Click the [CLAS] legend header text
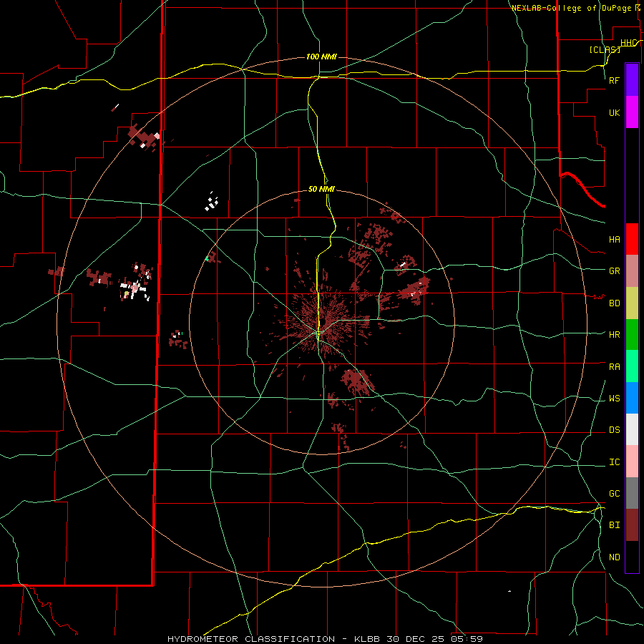The height and width of the screenshot is (644, 644). click(x=605, y=49)
